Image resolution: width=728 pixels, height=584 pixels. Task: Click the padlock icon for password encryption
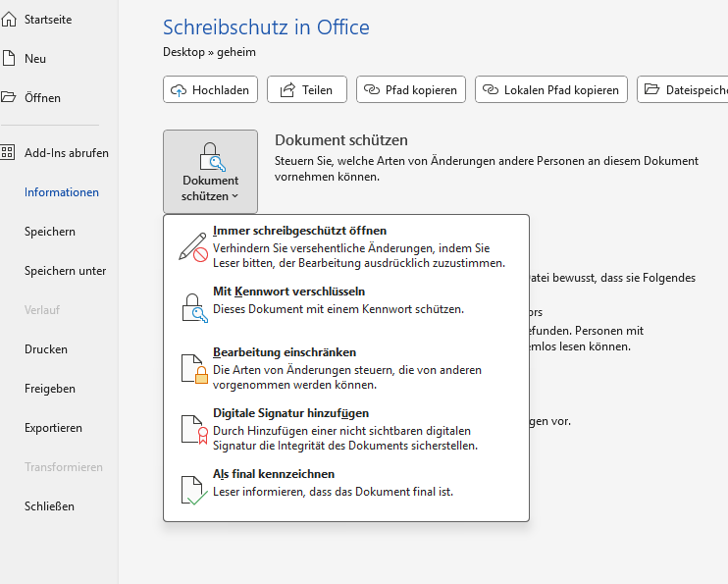point(193,306)
